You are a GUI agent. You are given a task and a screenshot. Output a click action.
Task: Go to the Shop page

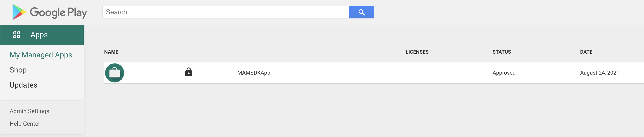pos(18,70)
